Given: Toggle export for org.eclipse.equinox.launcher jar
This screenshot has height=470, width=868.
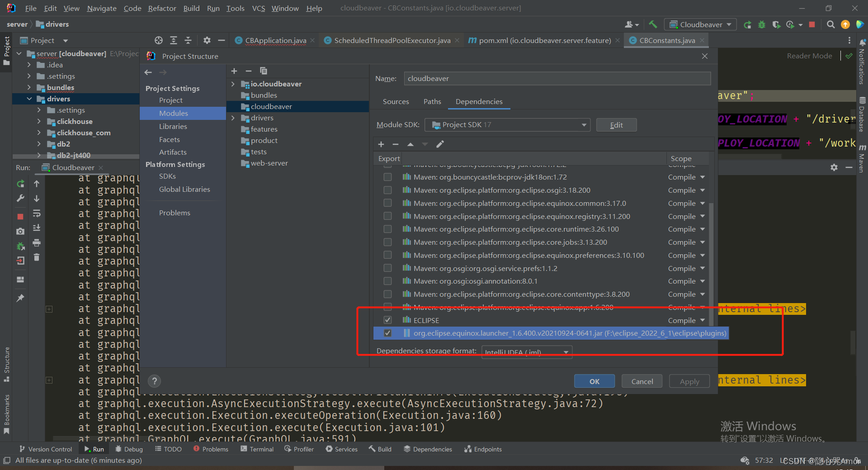Looking at the screenshot, I should [387, 333].
